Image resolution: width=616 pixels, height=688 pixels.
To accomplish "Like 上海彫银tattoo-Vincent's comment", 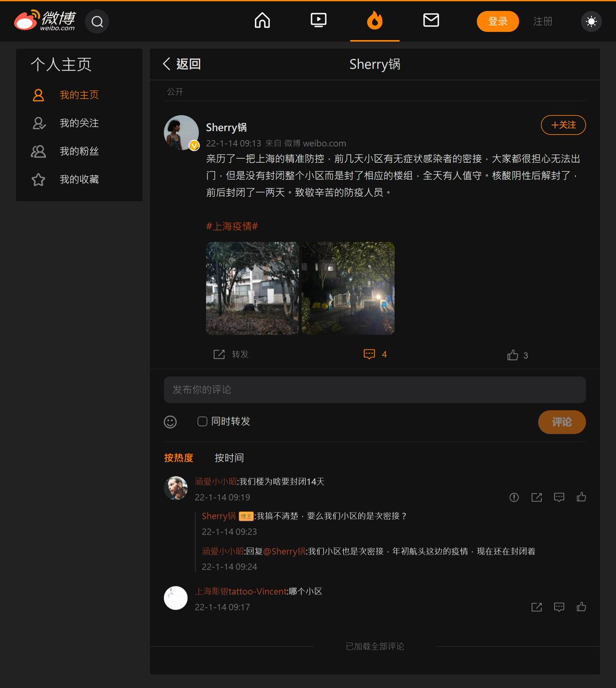I will [581, 607].
